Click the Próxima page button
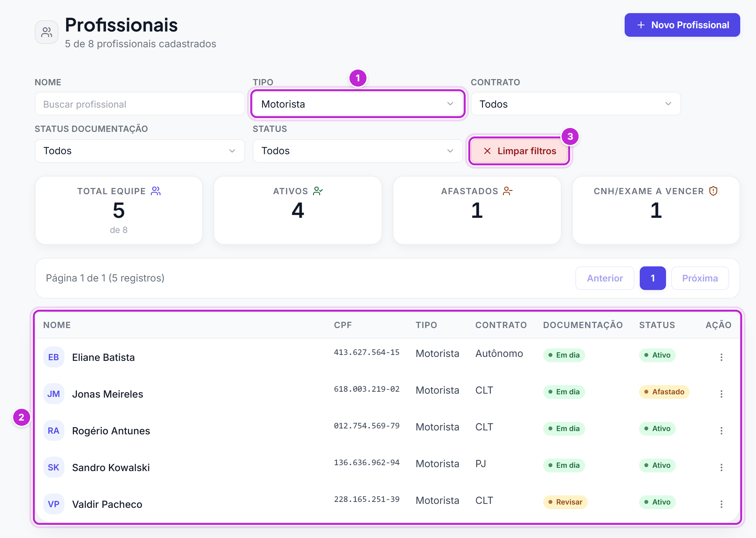The height and width of the screenshot is (538, 756). click(x=700, y=278)
